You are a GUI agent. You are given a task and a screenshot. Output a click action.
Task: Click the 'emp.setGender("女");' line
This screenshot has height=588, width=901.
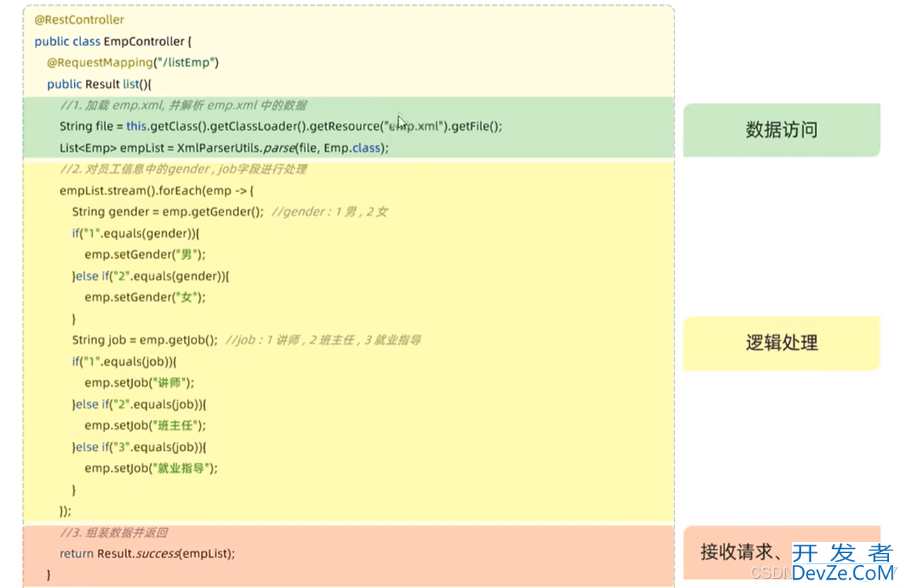145,297
